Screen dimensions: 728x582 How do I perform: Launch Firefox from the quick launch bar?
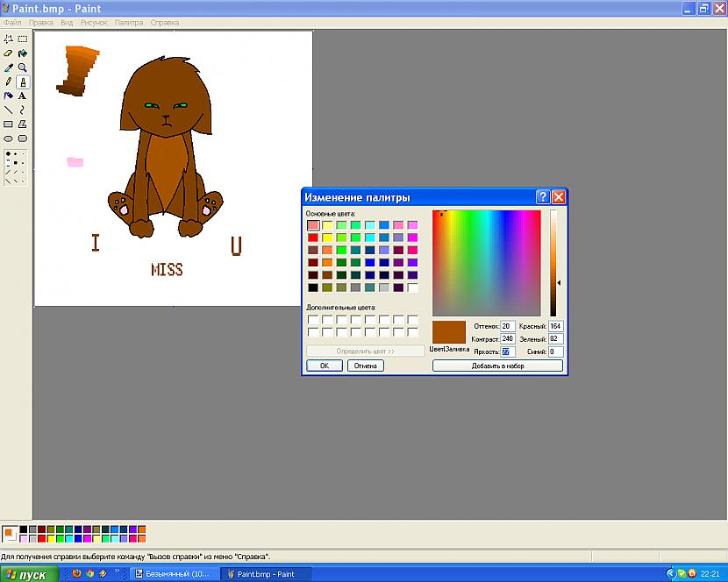76,573
